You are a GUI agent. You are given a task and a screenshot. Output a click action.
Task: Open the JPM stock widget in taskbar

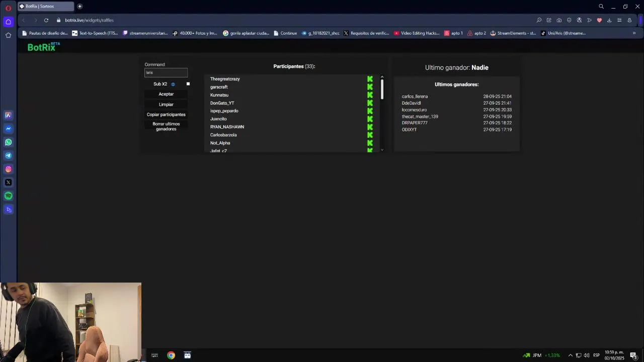tap(541, 355)
